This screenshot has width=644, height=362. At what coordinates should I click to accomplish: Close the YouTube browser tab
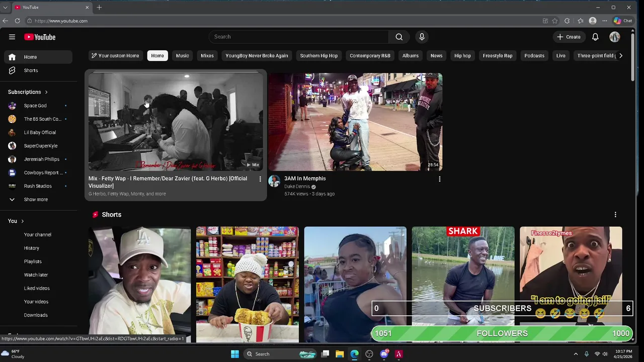point(87,7)
